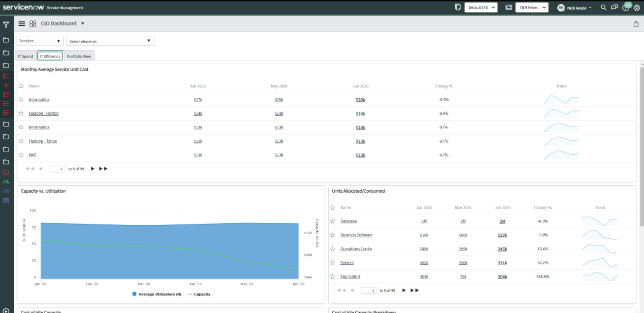Screen dimensions: 644x313
Task: Go to next page in Service Unit Cost
Action: click(92, 169)
